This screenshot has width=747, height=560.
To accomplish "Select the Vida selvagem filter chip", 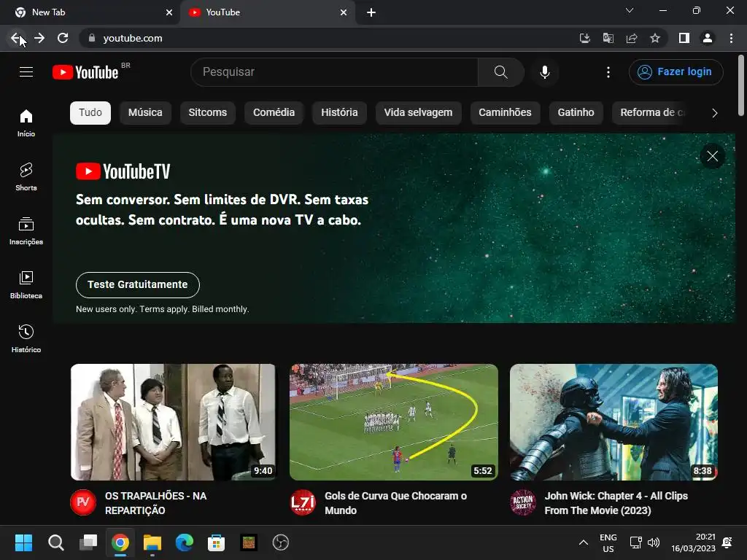I will [x=418, y=113].
